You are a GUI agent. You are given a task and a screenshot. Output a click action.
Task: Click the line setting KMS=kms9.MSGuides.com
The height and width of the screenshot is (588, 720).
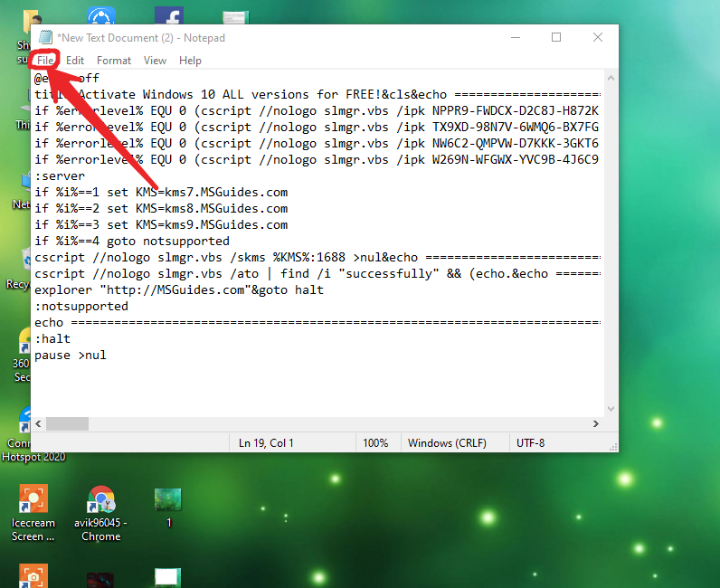[x=161, y=224]
